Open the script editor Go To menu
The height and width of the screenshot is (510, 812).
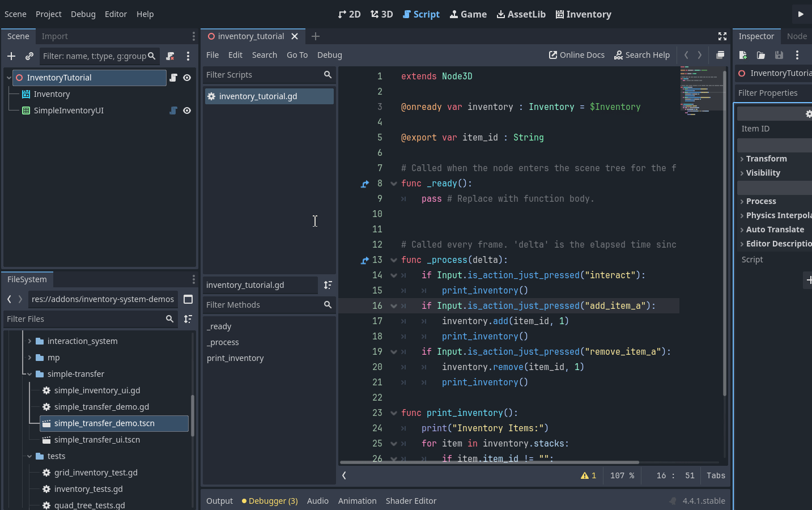[297, 55]
